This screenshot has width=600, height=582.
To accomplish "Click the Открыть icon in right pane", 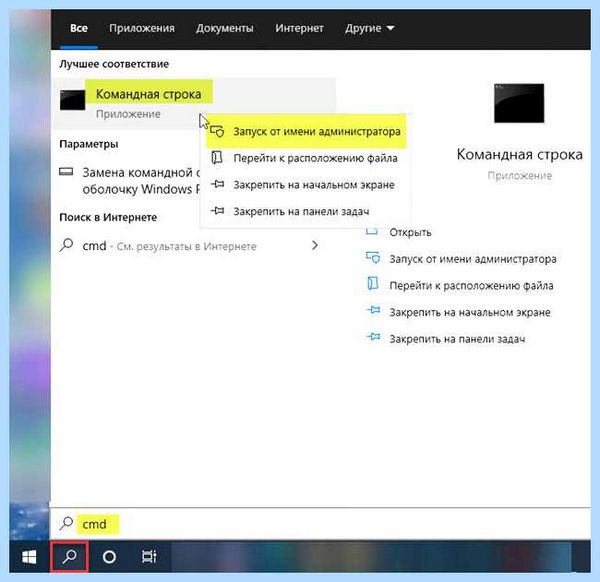I will (372, 231).
